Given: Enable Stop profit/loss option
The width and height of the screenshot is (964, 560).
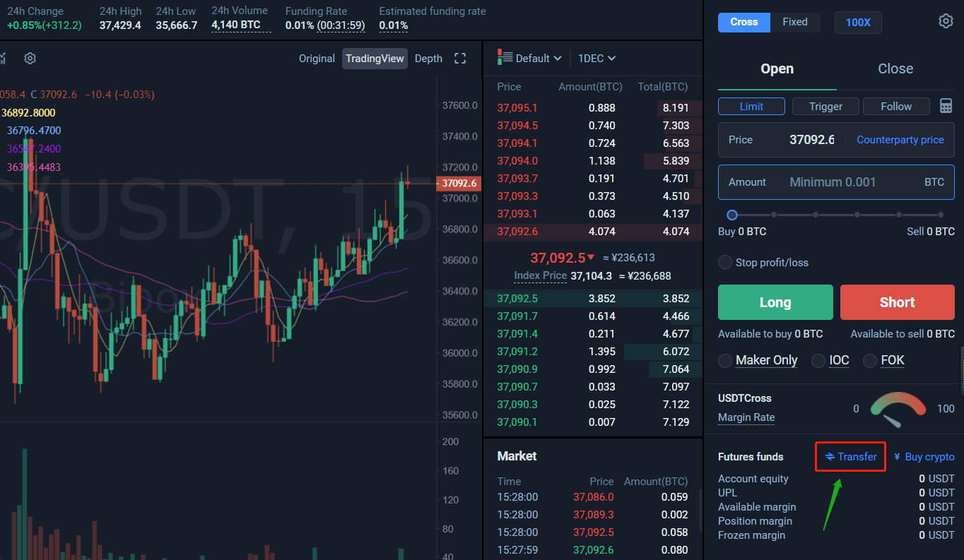Looking at the screenshot, I should click(x=725, y=263).
